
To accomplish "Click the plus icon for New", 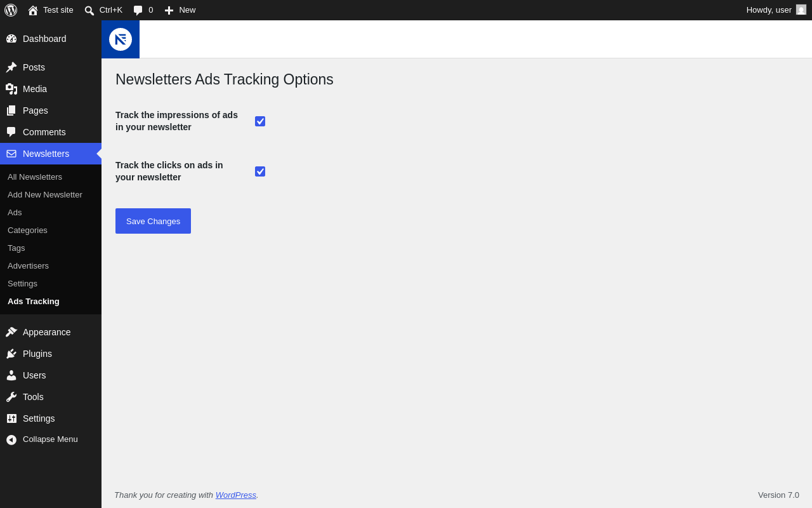I will coord(169,10).
